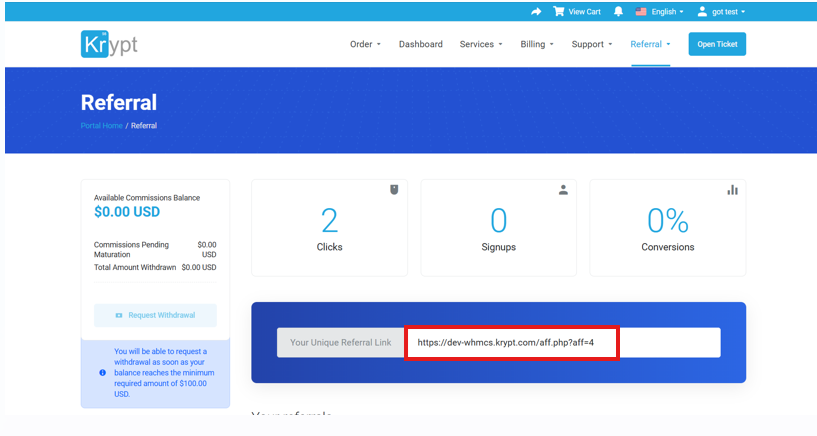The height and width of the screenshot is (436, 817).
Task: Go to the Dashboard page
Action: coord(420,44)
